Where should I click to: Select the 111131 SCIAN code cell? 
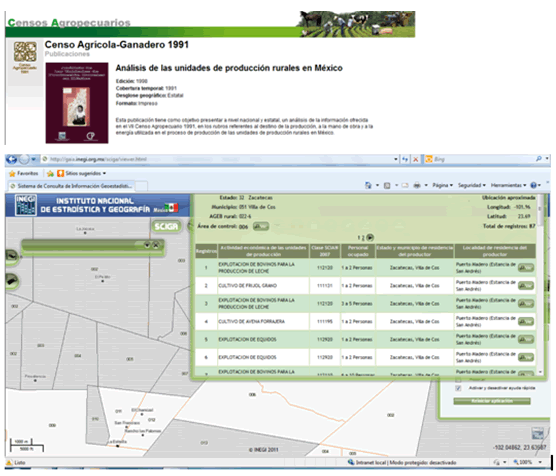click(x=325, y=286)
